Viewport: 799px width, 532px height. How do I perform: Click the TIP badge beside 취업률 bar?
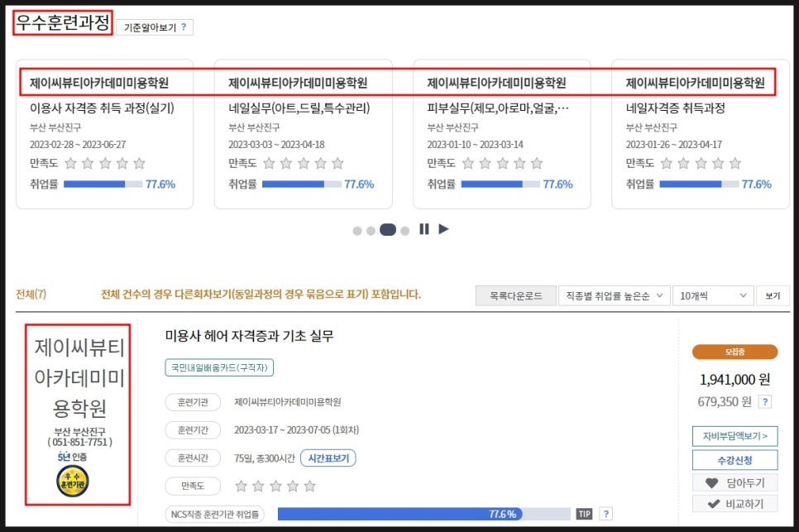coord(585,514)
